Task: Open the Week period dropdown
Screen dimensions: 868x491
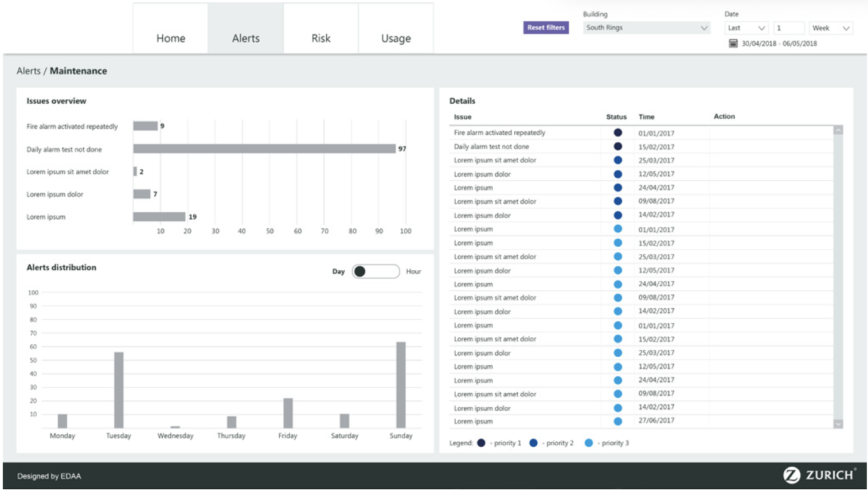Action: tap(830, 28)
